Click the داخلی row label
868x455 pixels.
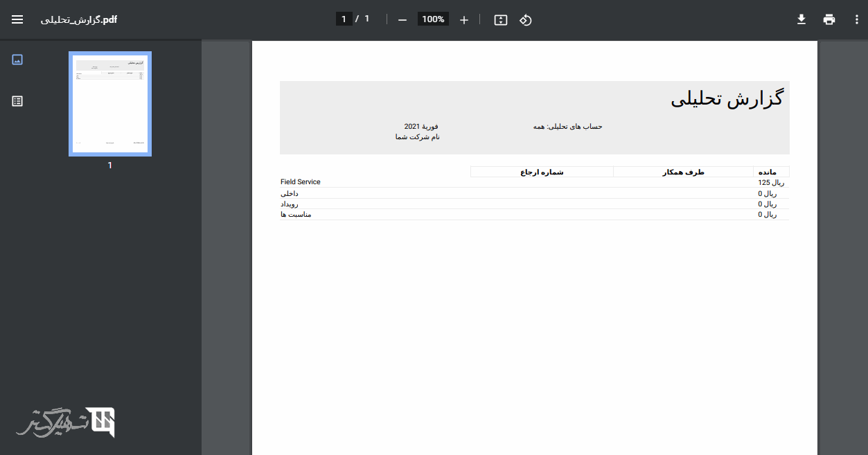coord(290,193)
